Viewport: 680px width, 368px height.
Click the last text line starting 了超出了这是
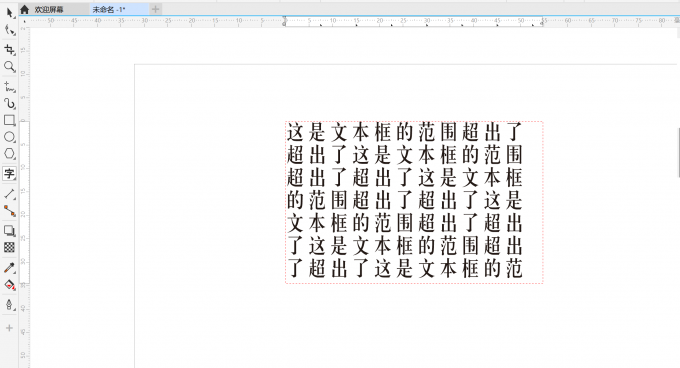(x=404, y=268)
